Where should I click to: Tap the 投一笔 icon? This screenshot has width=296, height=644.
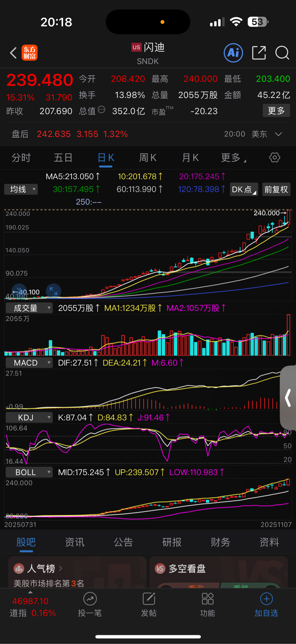pos(90,599)
